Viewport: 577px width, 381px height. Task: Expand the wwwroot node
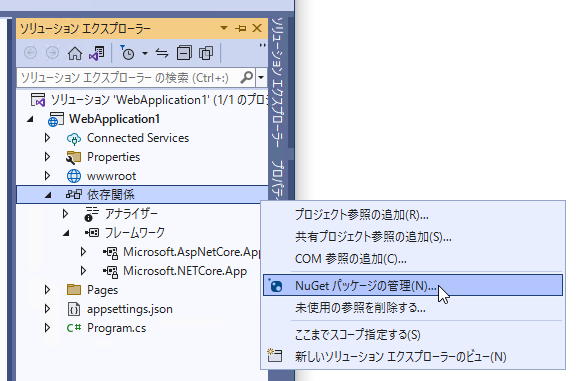pyautogui.click(x=47, y=176)
